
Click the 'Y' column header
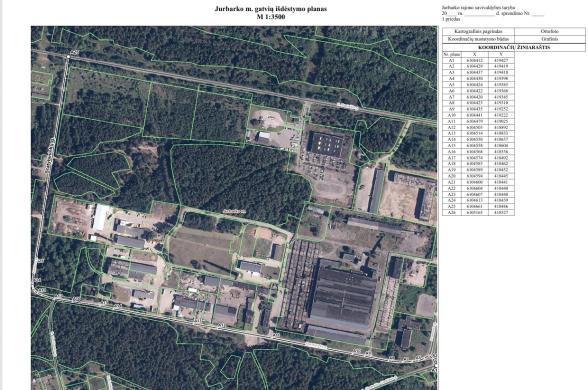501,54
